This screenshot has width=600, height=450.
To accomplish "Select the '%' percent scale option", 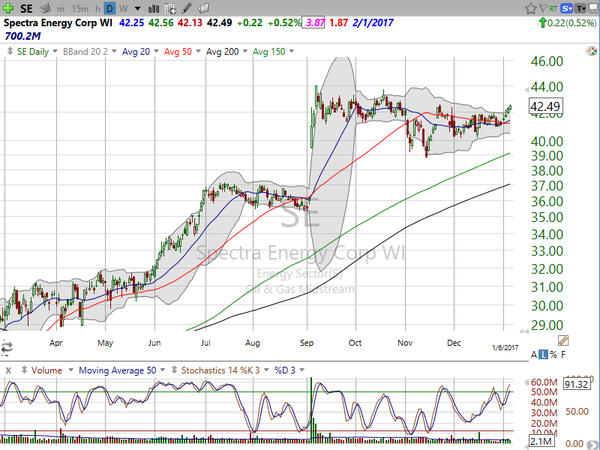I will click(553, 355).
